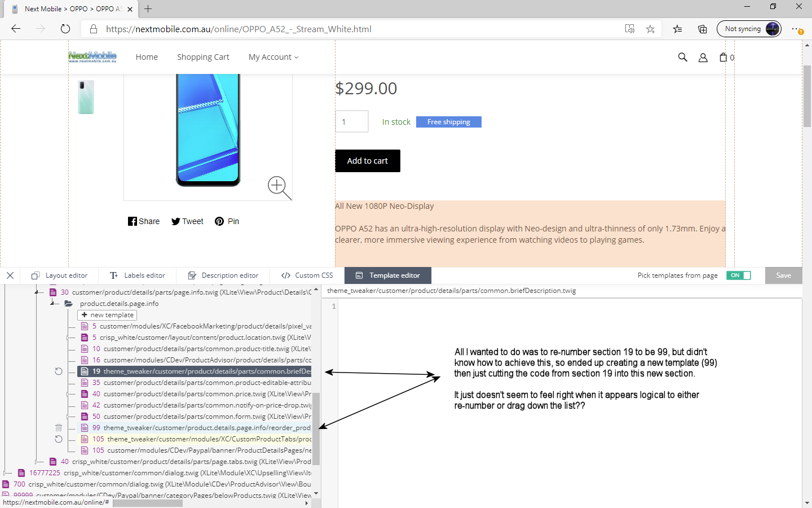Click the browser address bar URL

pos(239,29)
